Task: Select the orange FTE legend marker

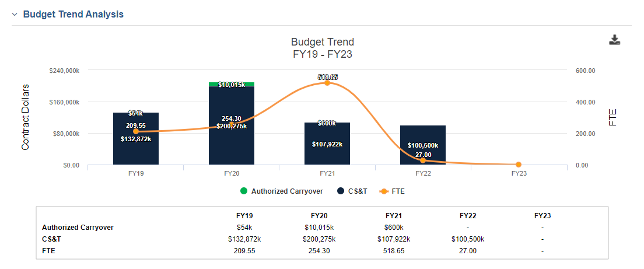Action: pos(384,191)
